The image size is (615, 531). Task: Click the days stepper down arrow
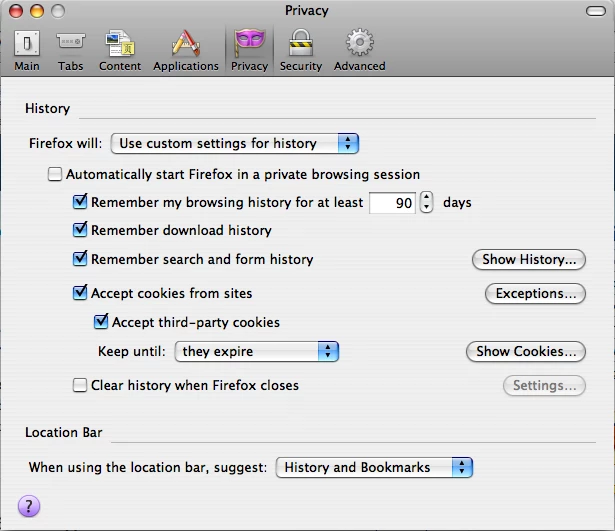pos(426,207)
